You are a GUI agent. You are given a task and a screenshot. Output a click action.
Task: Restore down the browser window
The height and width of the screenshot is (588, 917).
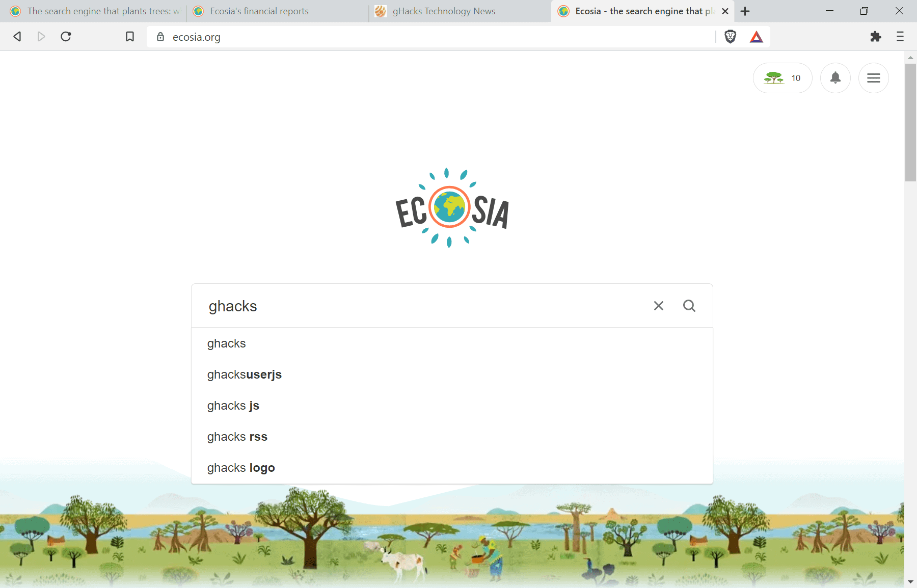coord(864,11)
